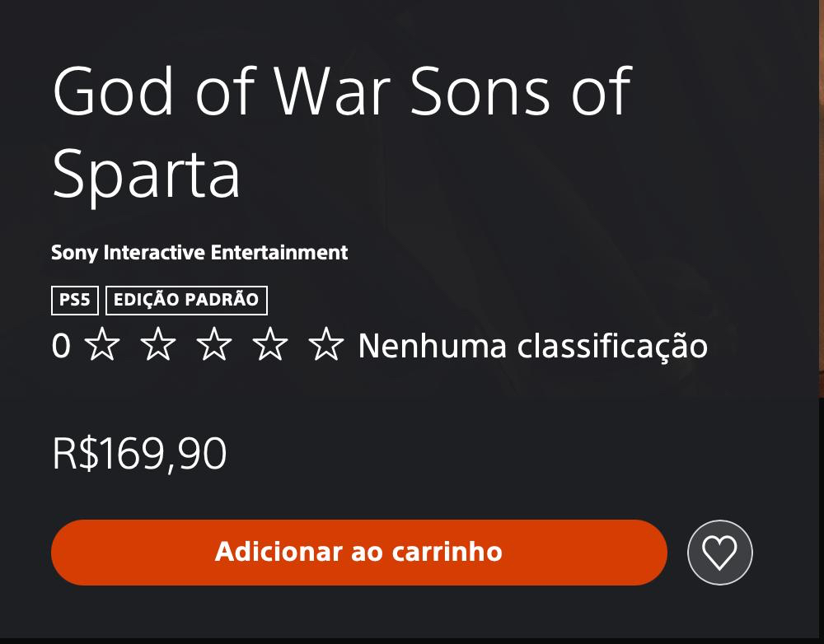Click the Nenhuma classificação ratings label
Image resolution: width=824 pixels, height=644 pixels.
(x=532, y=346)
